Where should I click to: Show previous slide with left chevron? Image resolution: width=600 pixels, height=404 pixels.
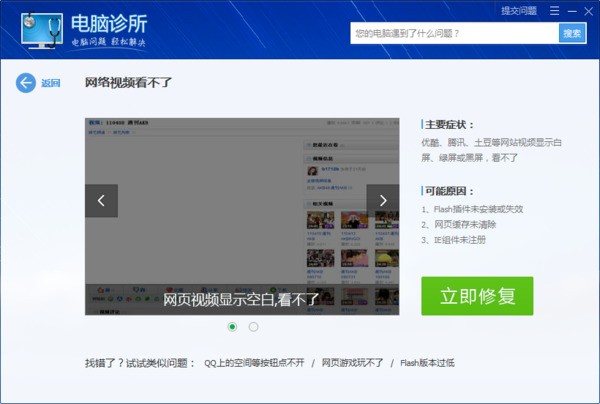[x=101, y=200]
